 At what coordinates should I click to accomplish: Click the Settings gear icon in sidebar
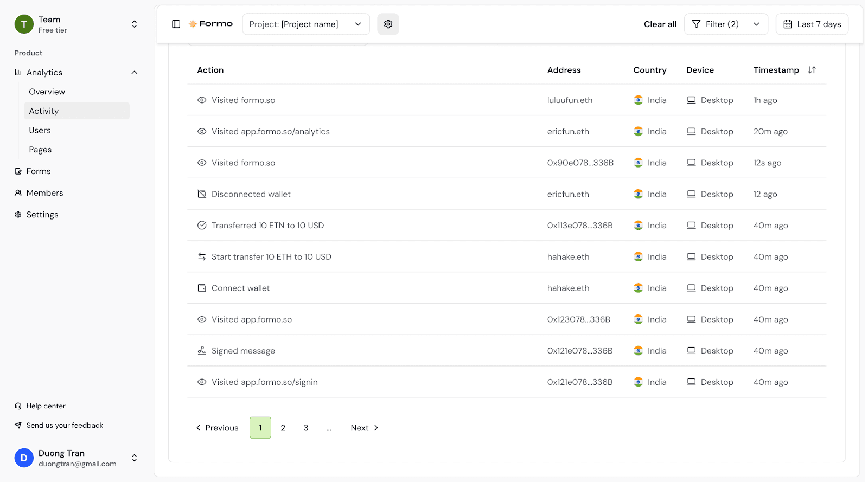[x=18, y=214]
